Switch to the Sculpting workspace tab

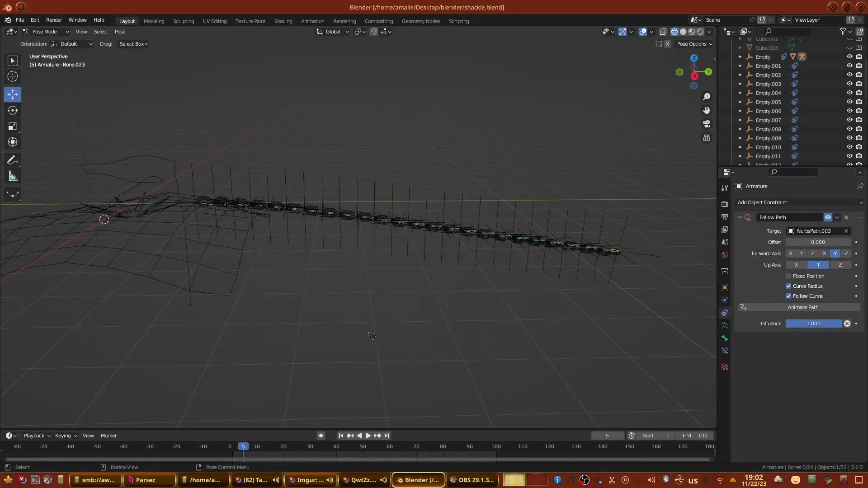pos(183,21)
